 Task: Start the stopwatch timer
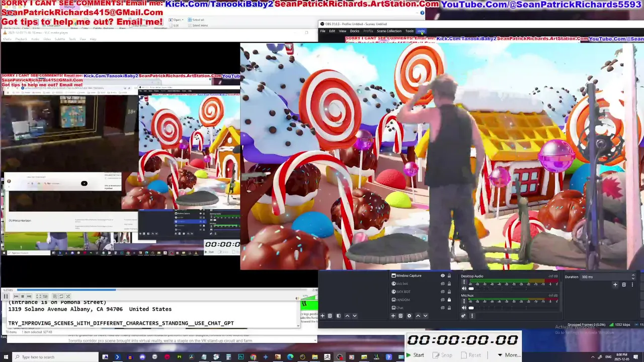[x=415, y=355]
